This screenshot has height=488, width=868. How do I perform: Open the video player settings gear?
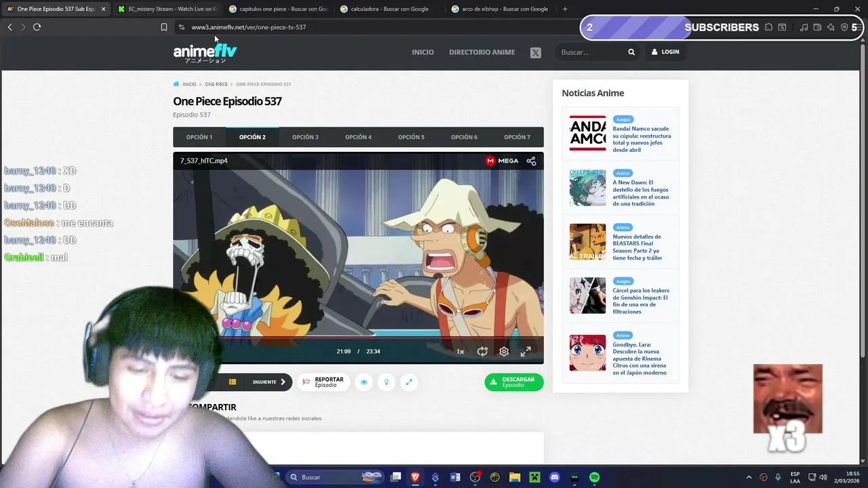[504, 351]
